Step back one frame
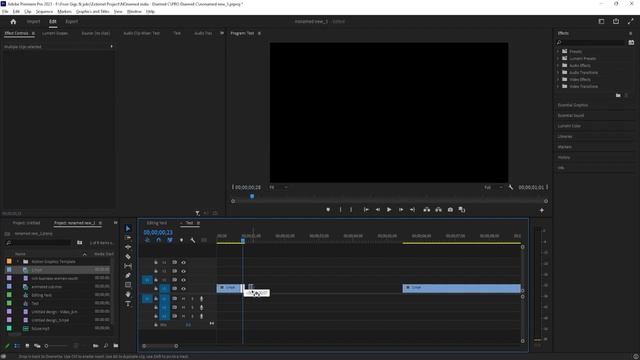 pos(378,210)
